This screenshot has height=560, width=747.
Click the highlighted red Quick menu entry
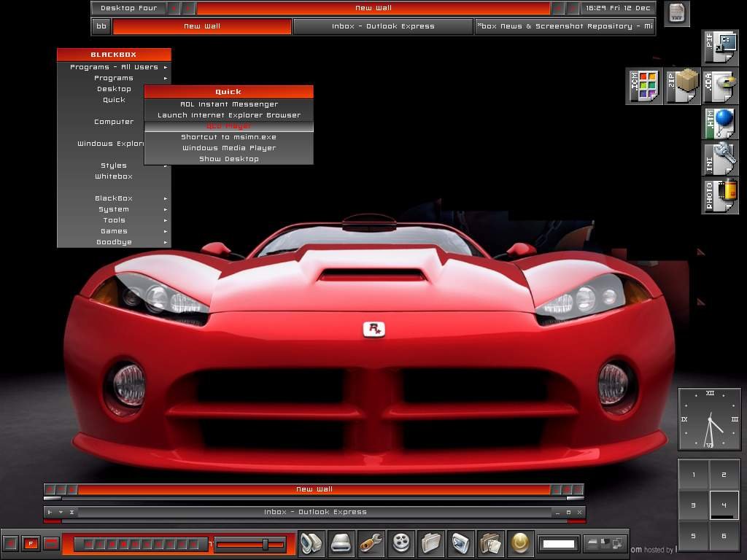point(228,126)
